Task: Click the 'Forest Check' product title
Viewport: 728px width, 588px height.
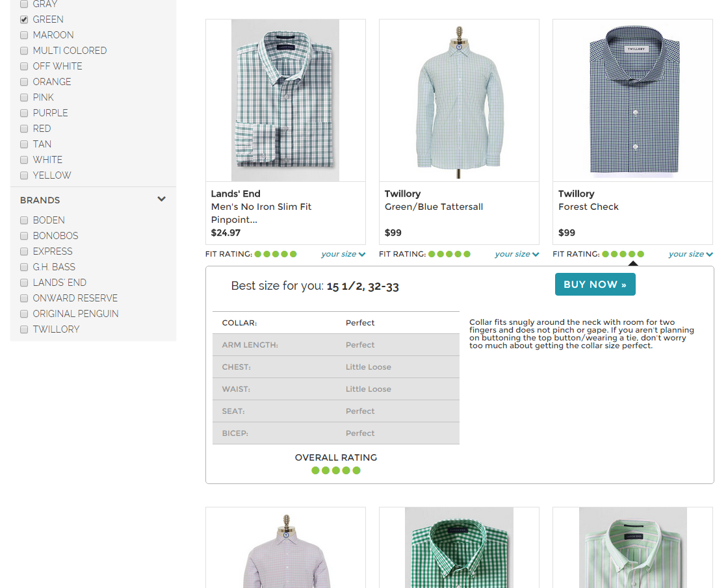Action: pyautogui.click(x=588, y=207)
